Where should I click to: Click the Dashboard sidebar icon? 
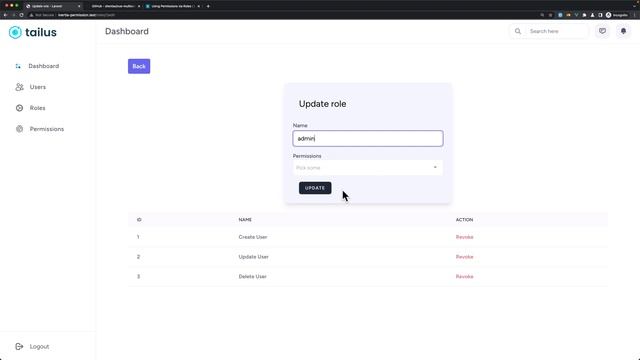18,66
